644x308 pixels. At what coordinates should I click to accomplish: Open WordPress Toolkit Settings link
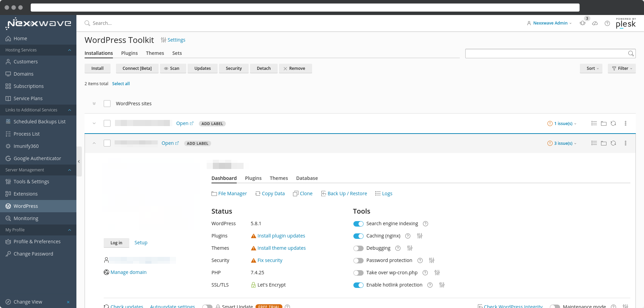point(173,40)
